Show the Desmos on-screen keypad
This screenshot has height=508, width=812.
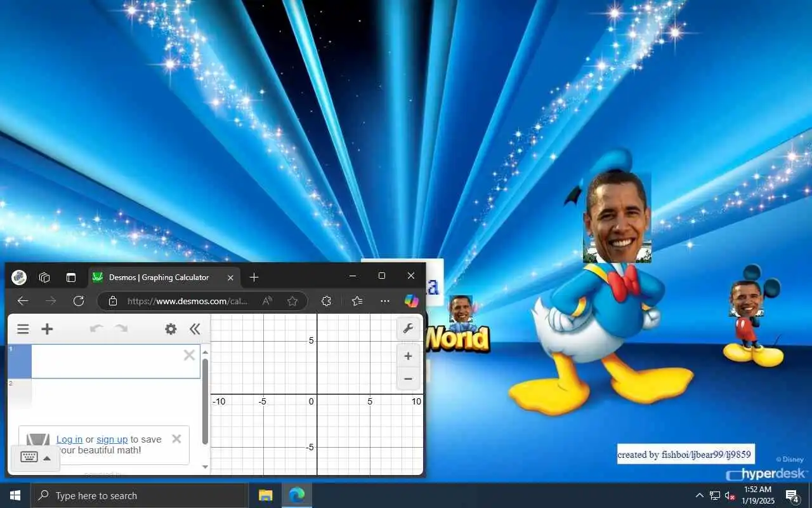(x=36, y=458)
